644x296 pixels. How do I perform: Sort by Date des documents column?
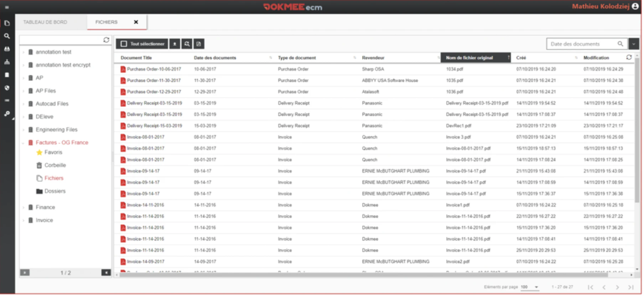(x=215, y=58)
